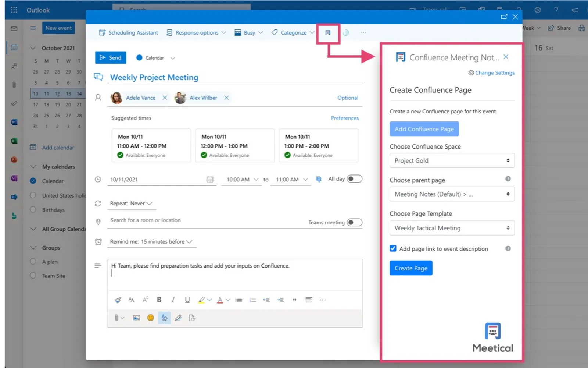Open Weekly Tactical Meeting template dropdown
The height and width of the screenshot is (368, 588).
click(x=452, y=228)
